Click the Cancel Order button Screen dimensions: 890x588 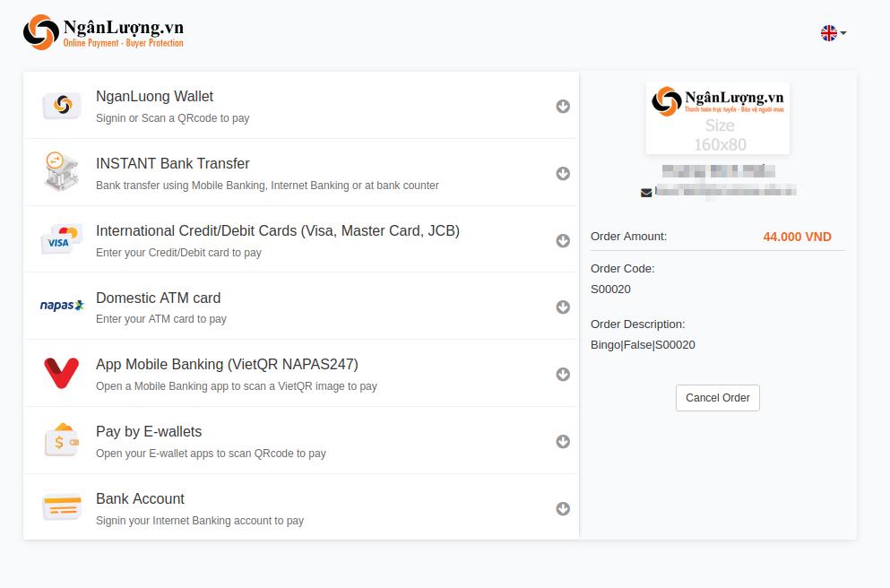(x=717, y=398)
